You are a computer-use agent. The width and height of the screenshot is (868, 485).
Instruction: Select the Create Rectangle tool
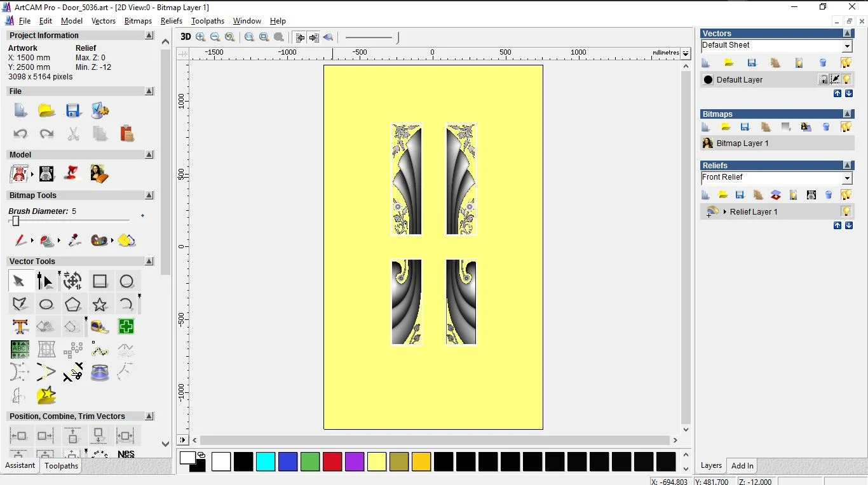click(100, 281)
